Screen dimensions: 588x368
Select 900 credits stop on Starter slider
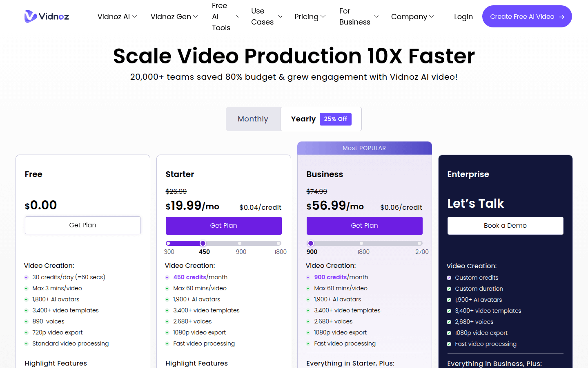pyautogui.click(x=240, y=243)
